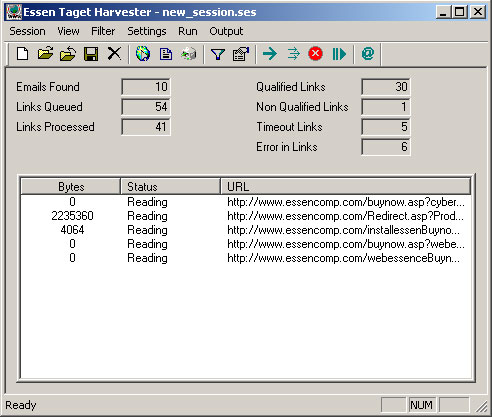The height and width of the screenshot is (417, 492).
Task: Open the settings properties icon
Action: [x=241, y=54]
